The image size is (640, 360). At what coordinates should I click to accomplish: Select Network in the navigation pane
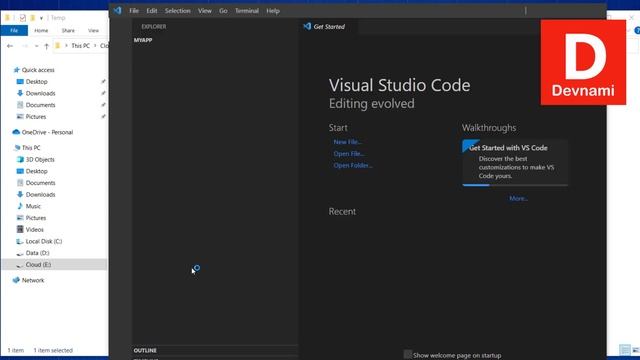(33, 280)
